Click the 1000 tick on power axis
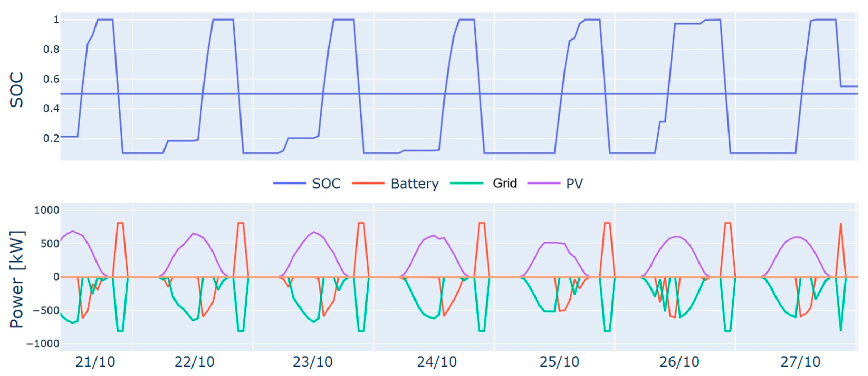Screen dimensions: 868x376 coord(46,210)
